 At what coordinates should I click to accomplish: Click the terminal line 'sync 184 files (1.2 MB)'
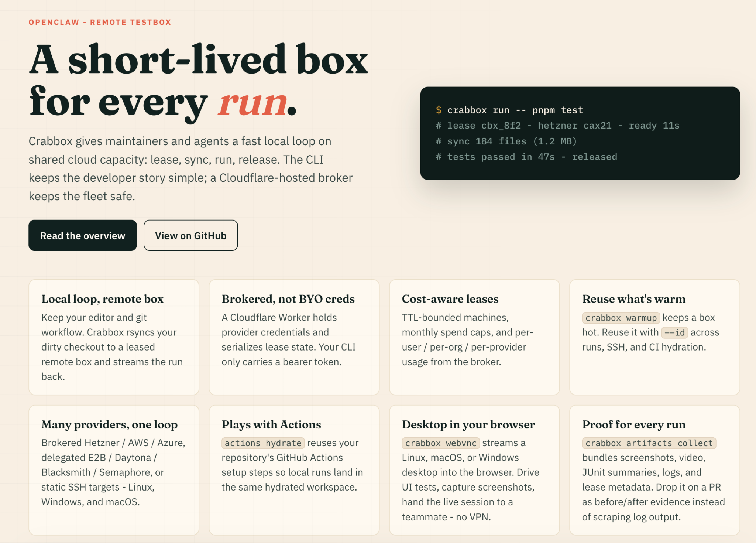tap(512, 141)
